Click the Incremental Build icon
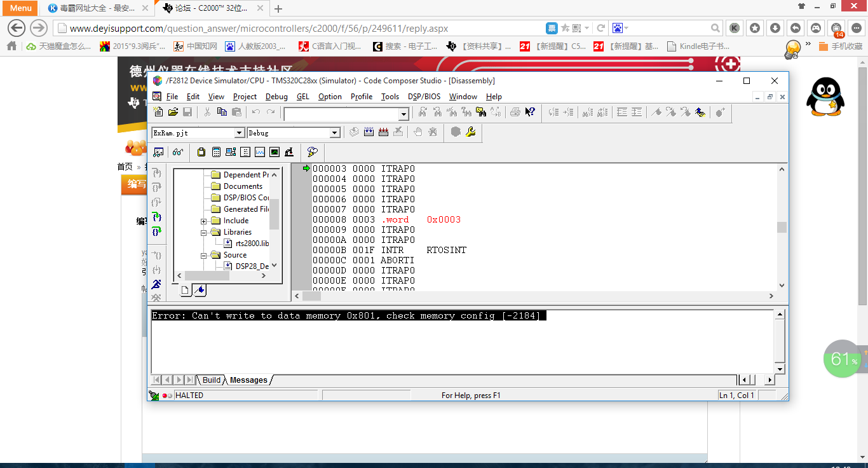The height and width of the screenshot is (468, 868). point(369,132)
